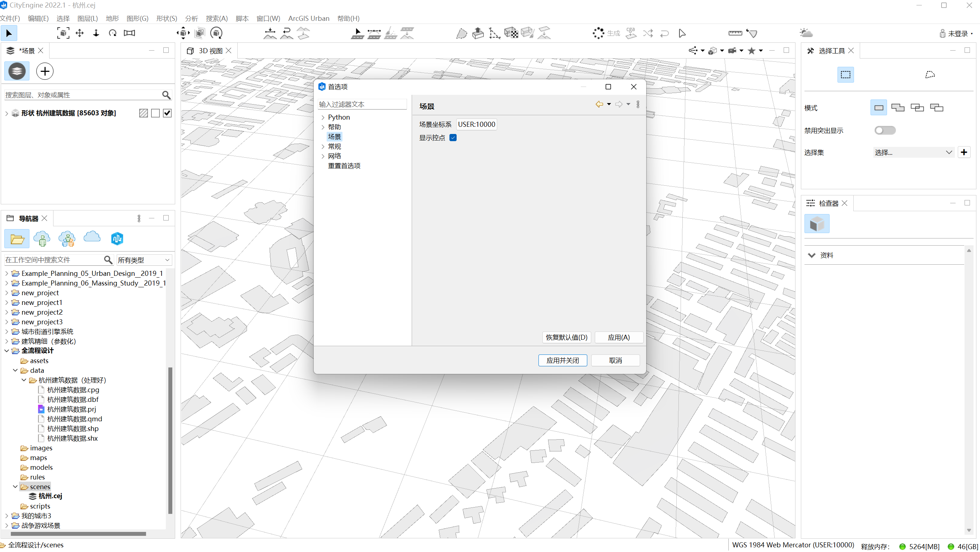Expand the Python preferences node
The width and height of the screenshot is (980, 552).
323,117
